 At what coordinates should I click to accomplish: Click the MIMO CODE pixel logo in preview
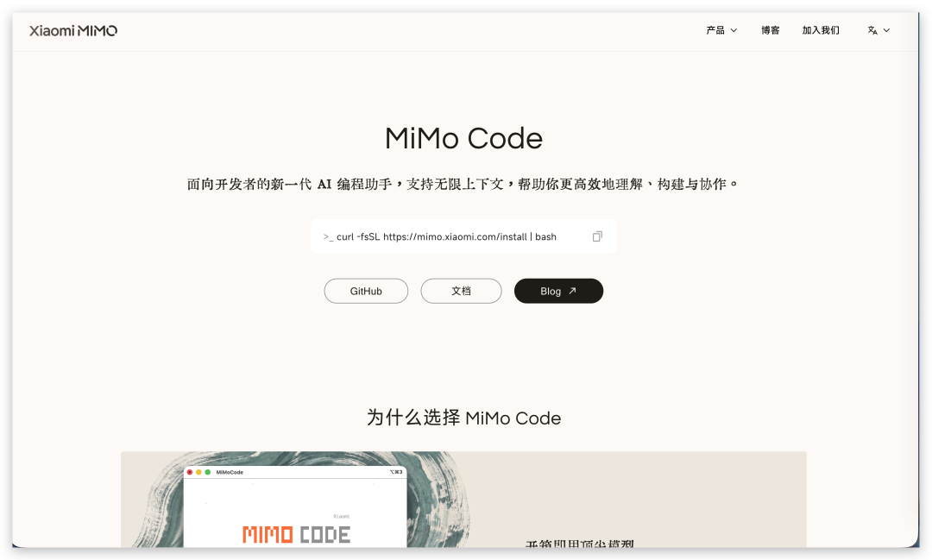[x=296, y=534]
